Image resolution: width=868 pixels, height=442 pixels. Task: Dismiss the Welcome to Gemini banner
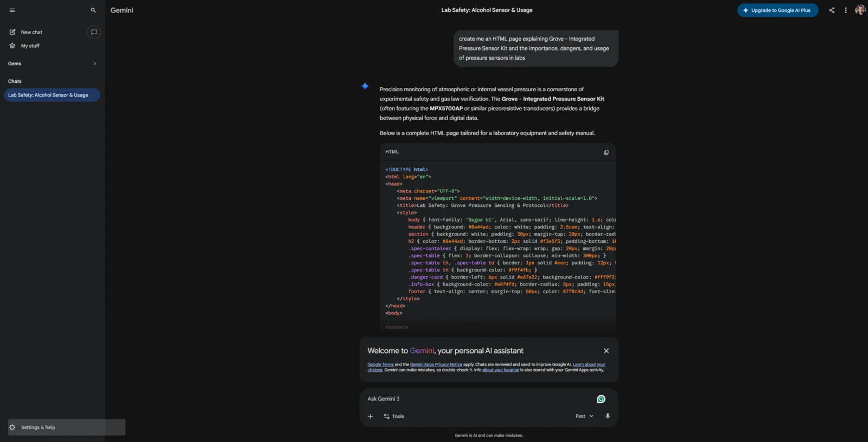coord(607,351)
